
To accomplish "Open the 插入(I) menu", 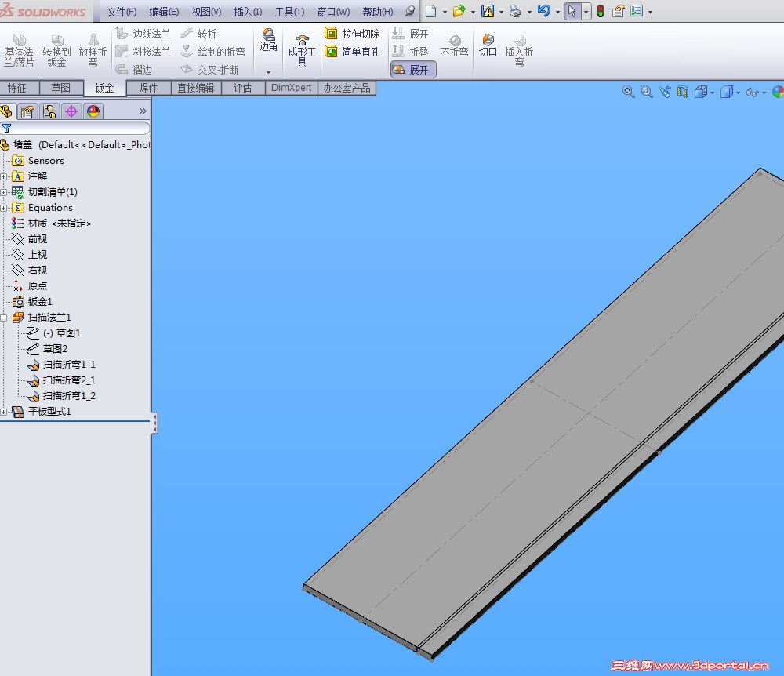I will click(248, 12).
